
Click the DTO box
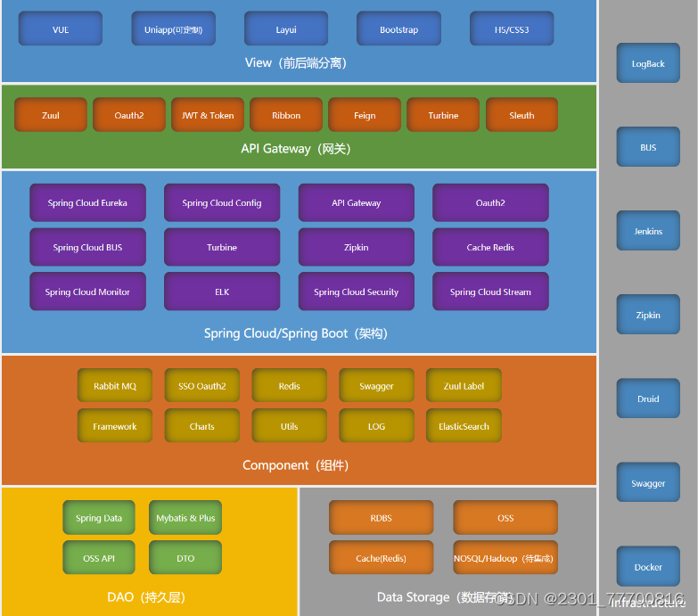185,558
